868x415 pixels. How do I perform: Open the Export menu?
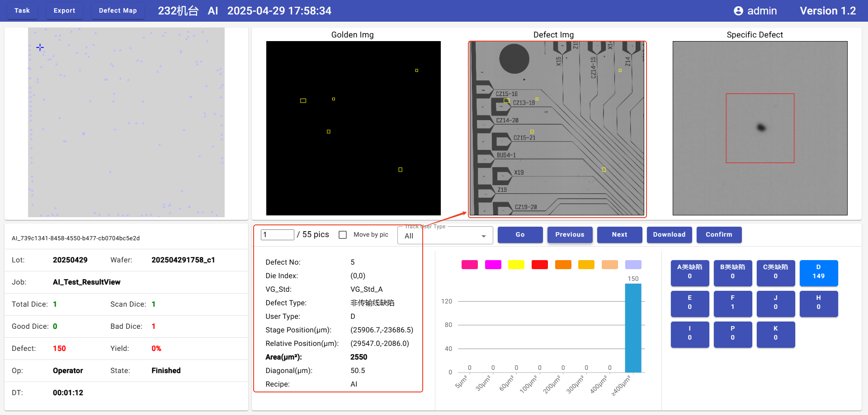click(64, 10)
